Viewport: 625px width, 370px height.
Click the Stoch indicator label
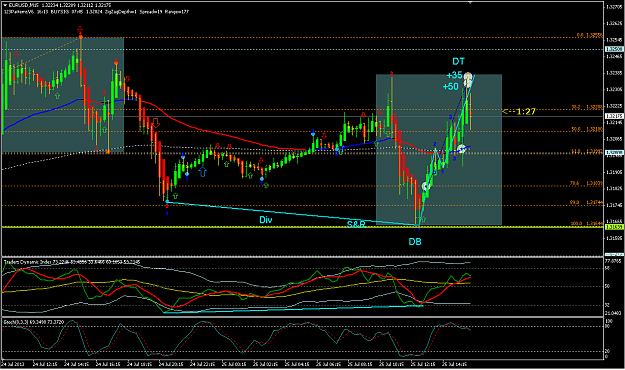pos(34,322)
